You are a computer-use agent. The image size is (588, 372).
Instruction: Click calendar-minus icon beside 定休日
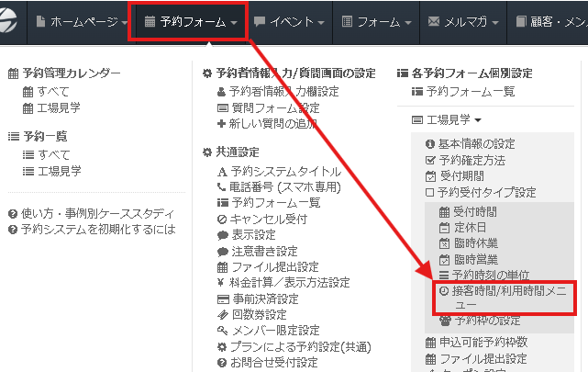(444, 228)
